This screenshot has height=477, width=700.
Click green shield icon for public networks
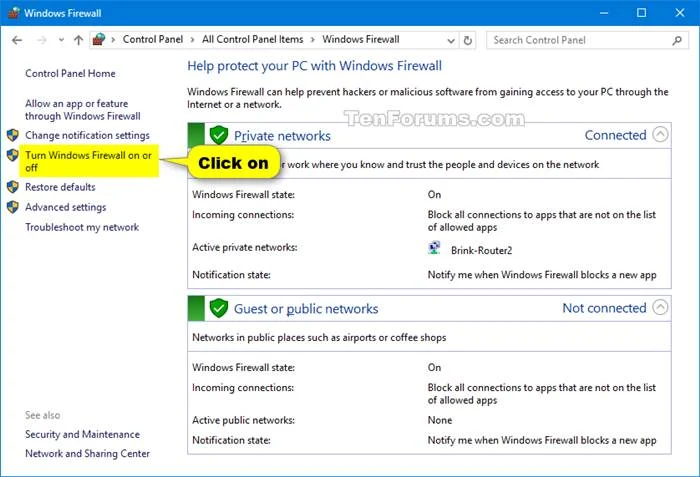219,308
